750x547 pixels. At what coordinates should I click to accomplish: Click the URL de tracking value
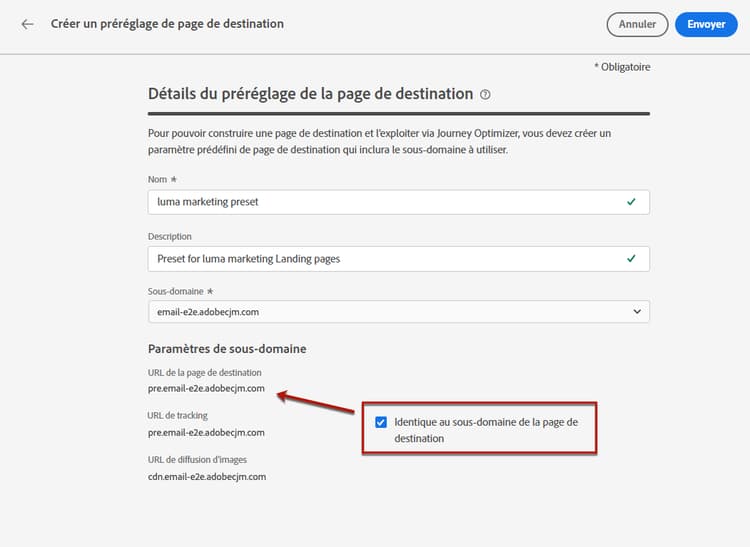[206, 432]
